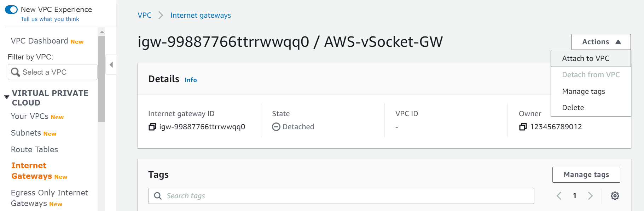Collapse the left navigation panel chevron
Screen dimensions: 644x211
click(111, 65)
